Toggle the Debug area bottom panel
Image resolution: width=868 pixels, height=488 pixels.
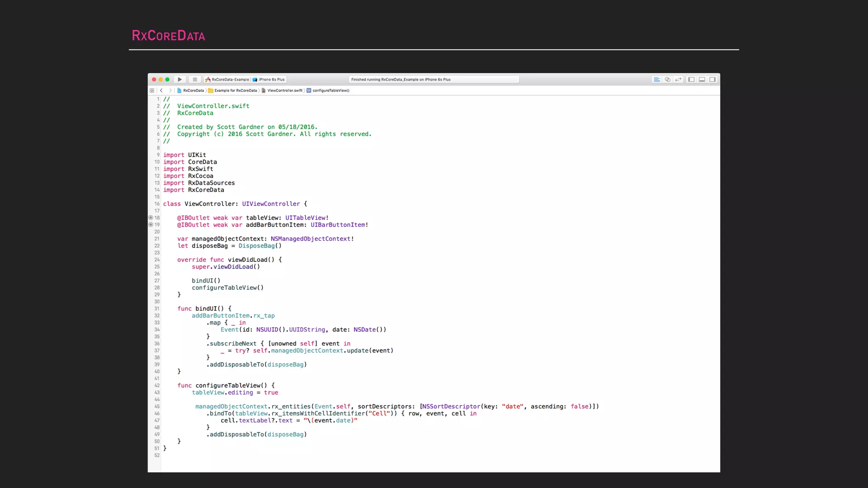pyautogui.click(x=702, y=80)
